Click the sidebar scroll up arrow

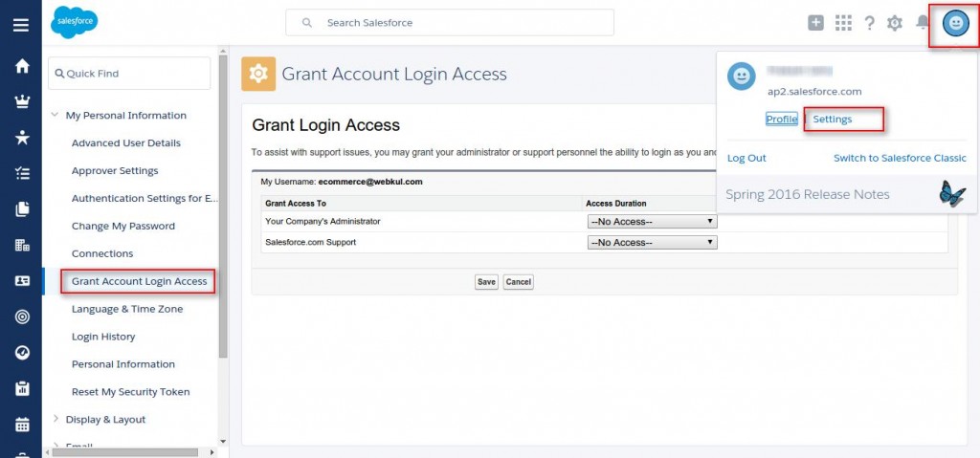click(223, 50)
